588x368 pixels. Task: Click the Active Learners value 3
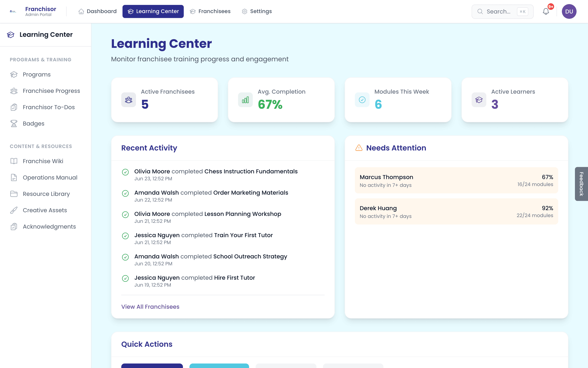[495, 104]
